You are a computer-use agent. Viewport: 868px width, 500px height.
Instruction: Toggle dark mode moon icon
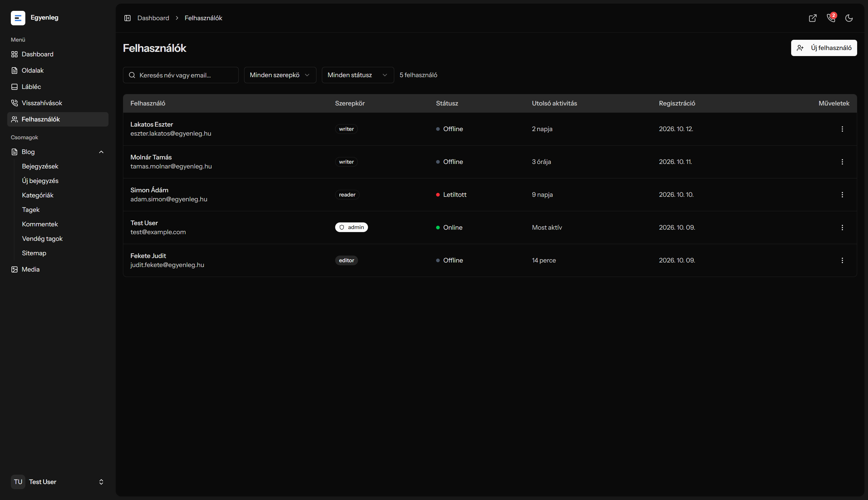pos(849,18)
